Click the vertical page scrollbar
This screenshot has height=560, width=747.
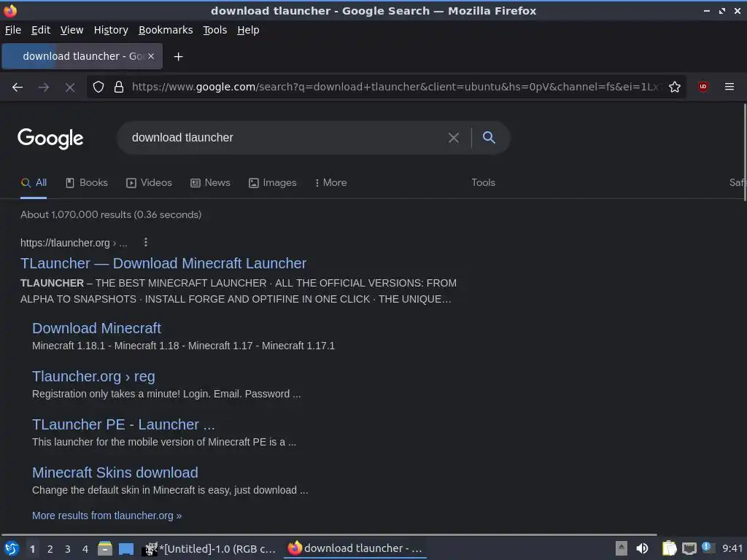click(744, 152)
